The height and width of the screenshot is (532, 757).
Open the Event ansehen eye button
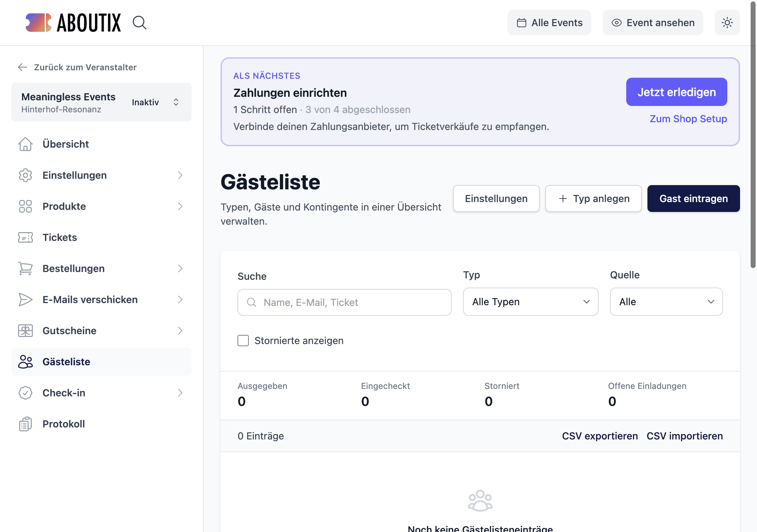coord(653,23)
